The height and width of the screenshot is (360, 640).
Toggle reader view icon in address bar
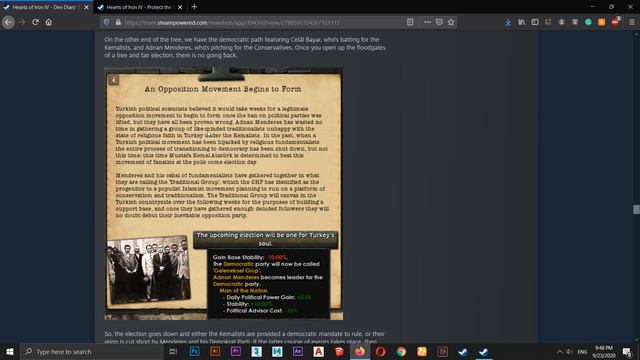[410, 22]
